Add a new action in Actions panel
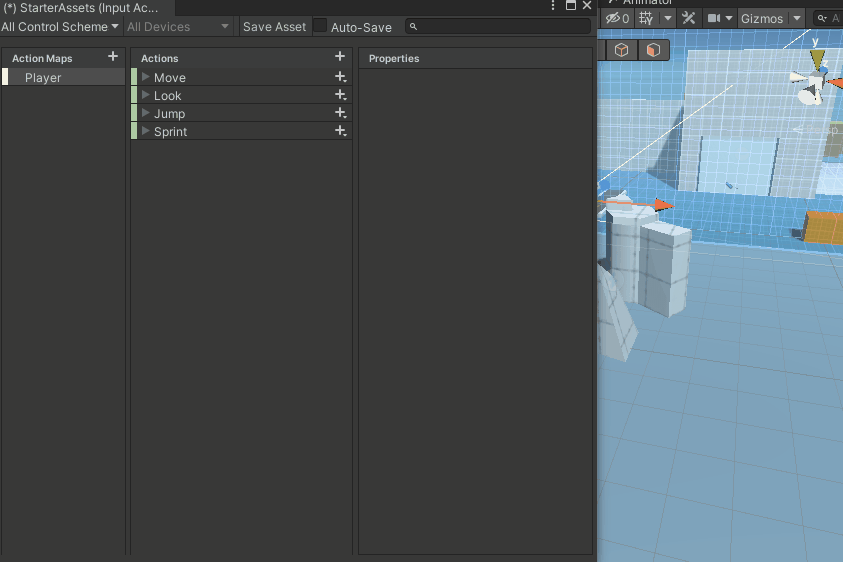 pyautogui.click(x=340, y=57)
